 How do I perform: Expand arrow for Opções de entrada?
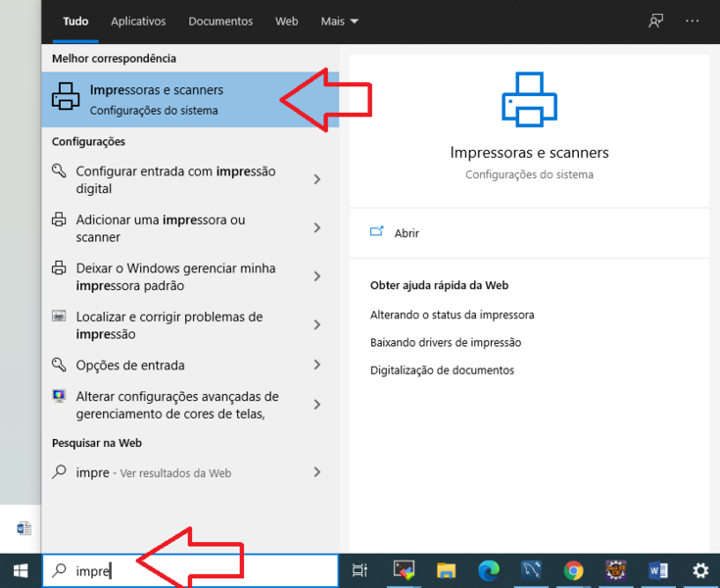(316, 365)
